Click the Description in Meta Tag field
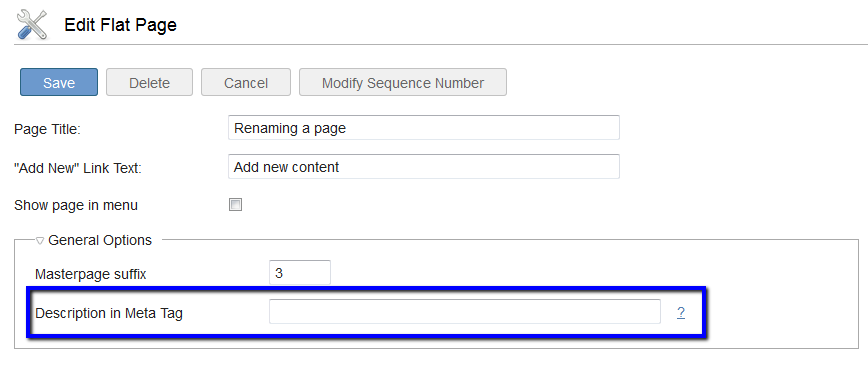The height and width of the screenshot is (386, 868). 464,312
